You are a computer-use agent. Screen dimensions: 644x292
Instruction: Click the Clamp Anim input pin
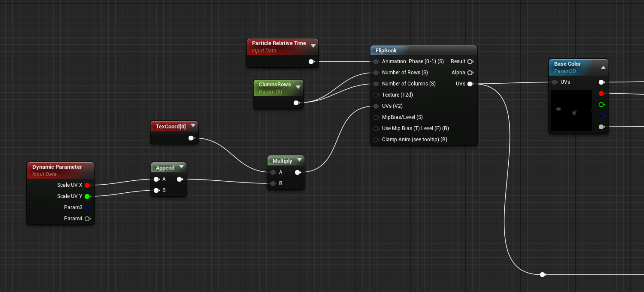pyautogui.click(x=376, y=140)
